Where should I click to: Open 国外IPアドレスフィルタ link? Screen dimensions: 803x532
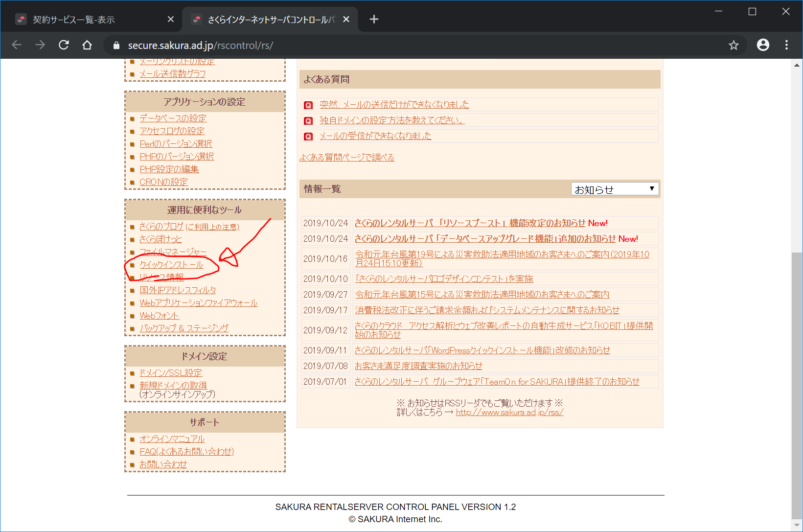click(x=178, y=290)
